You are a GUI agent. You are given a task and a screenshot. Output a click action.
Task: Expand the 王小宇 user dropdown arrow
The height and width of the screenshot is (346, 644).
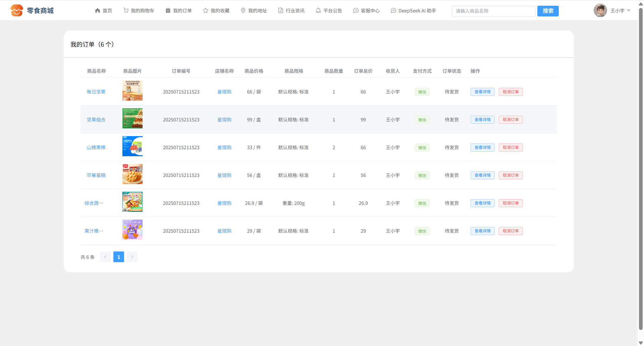[x=629, y=10]
